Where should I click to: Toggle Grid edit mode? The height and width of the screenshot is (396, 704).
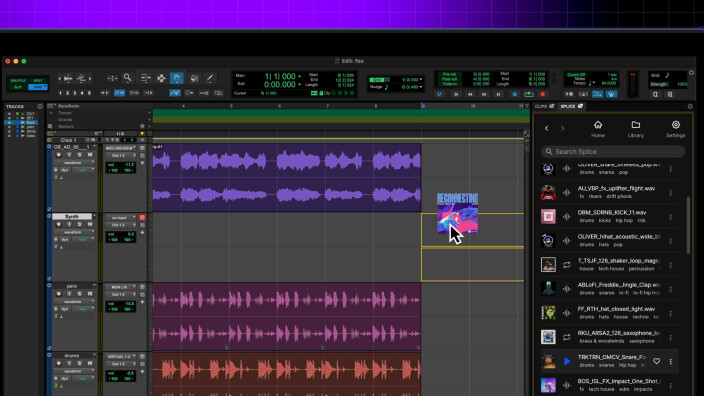coord(38,87)
